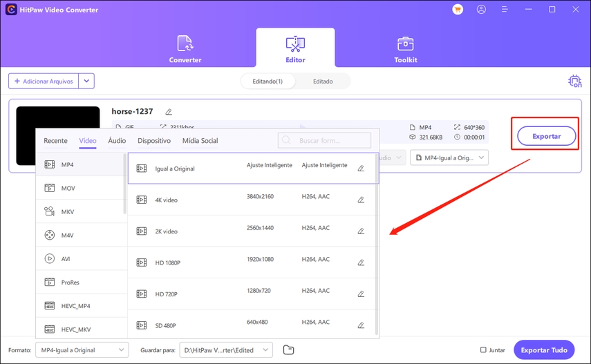Choose the Igual a Original preset
This screenshot has height=364, width=591.
click(252, 169)
